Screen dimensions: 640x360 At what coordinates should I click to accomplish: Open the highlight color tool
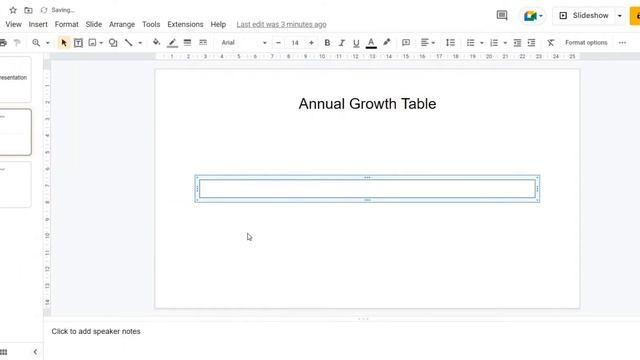pos(387,42)
